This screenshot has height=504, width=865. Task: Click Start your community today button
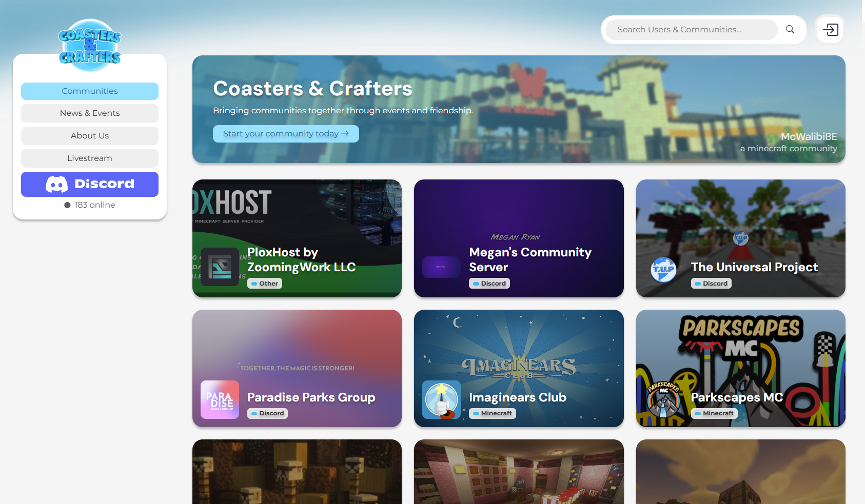coord(286,134)
